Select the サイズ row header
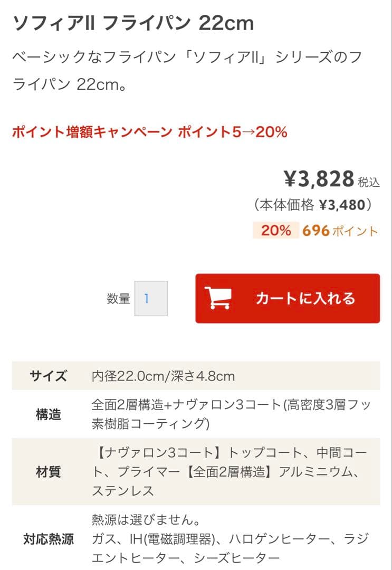The image size is (392, 570). tap(49, 376)
